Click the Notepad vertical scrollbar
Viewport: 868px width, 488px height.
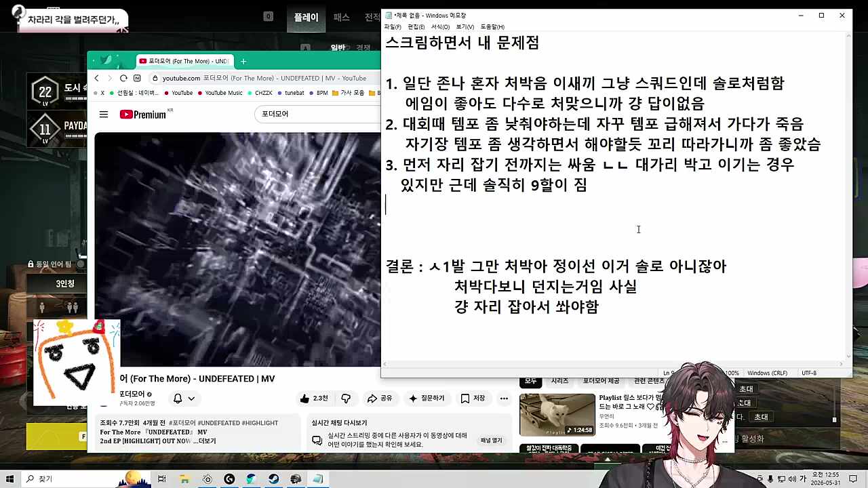(x=849, y=197)
